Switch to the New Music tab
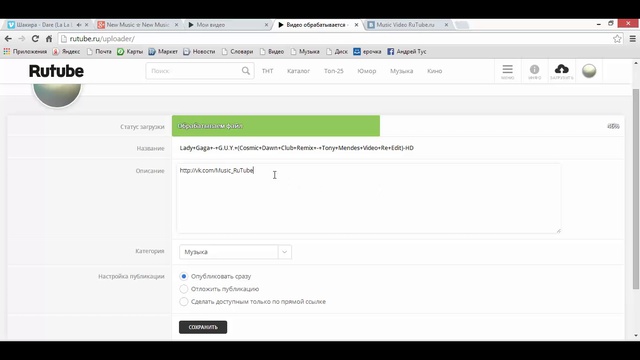This screenshot has height=360, width=640. 138,25
